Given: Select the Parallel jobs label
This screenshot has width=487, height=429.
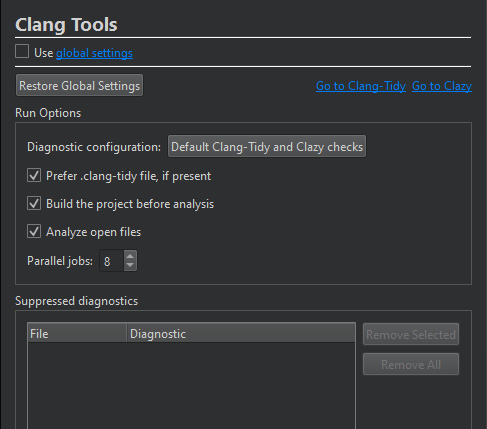Looking at the screenshot, I should [x=60, y=261].
